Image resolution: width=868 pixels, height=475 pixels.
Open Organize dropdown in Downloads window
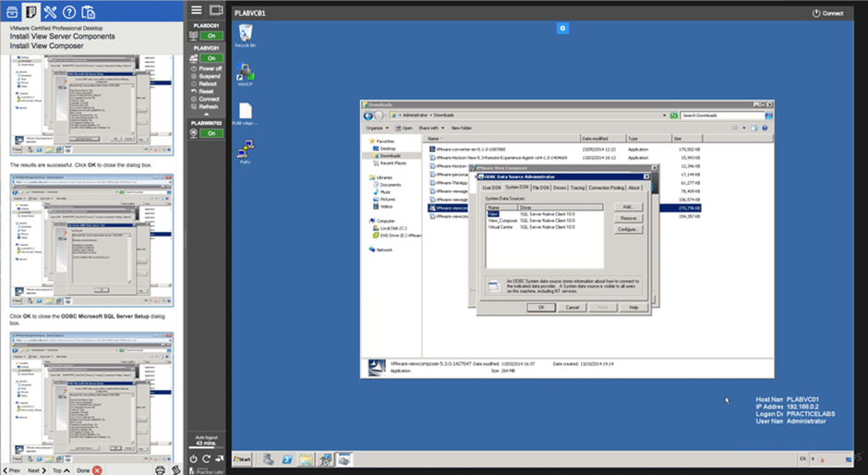tap(377, 128)
